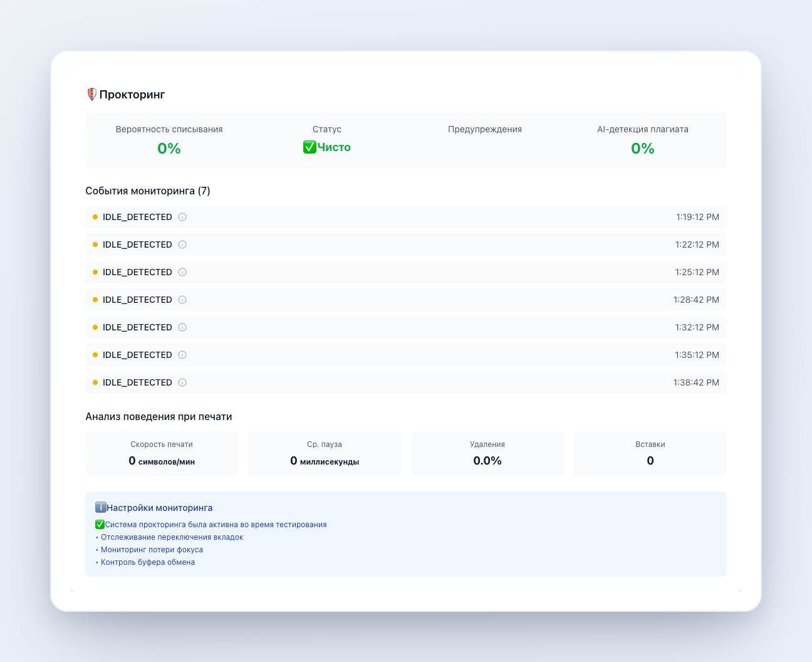Click the info icon beside the 1:22:12 PM event
The height and width of the screenshot is (662, 812).
pyautogui.click(x=182, y=244)
